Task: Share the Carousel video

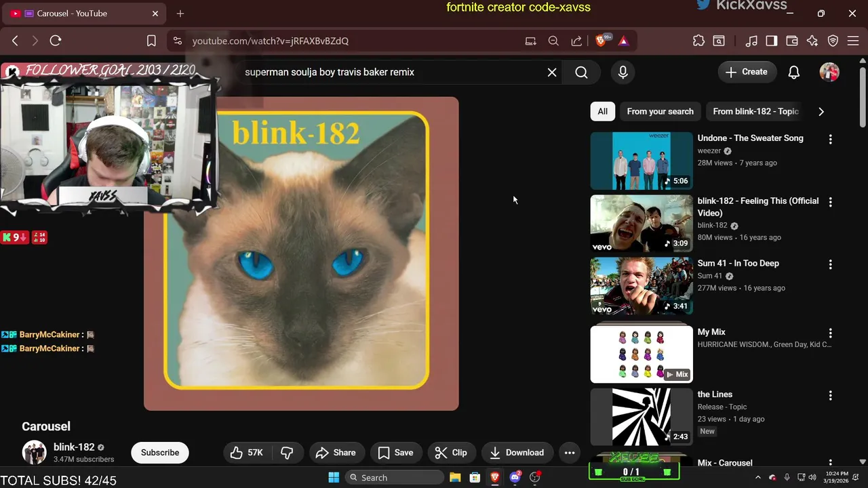Action: (x=336, y=453)
